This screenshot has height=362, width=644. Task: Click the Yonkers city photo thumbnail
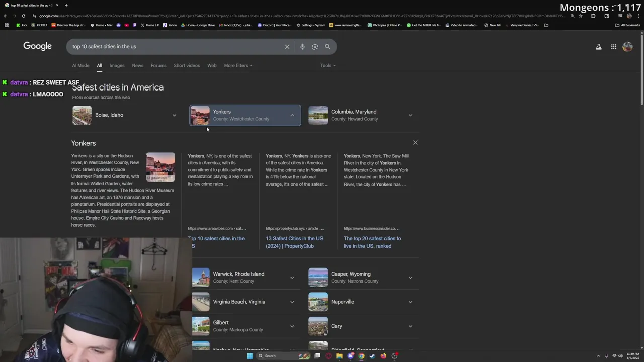pos(160,167)
